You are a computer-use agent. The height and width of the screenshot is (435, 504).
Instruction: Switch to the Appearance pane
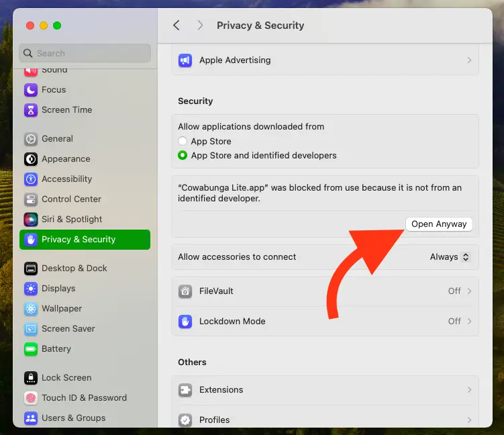tap(85, 159)
